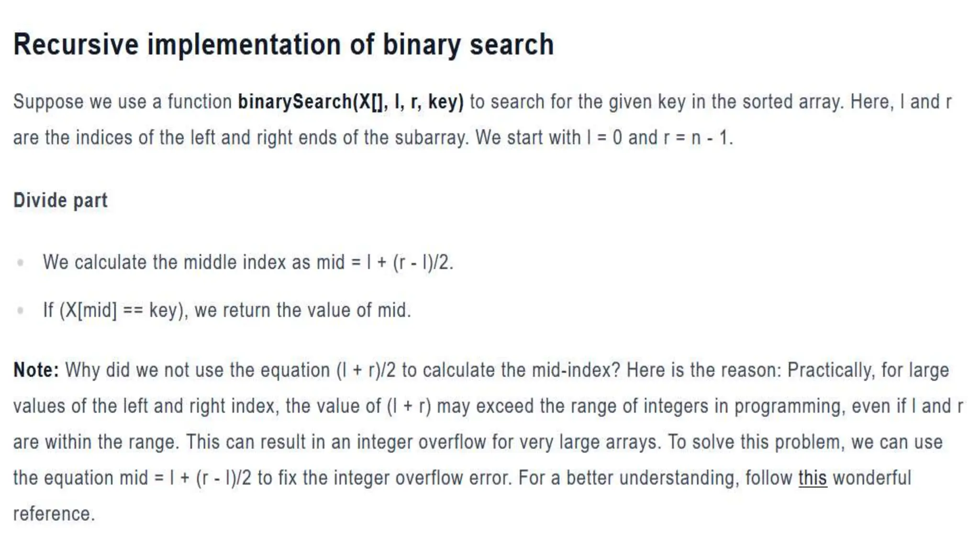The height and width of the screenshot is (551, 980).
Task: Click "we return the value of mid."
Action: [302, 310]
